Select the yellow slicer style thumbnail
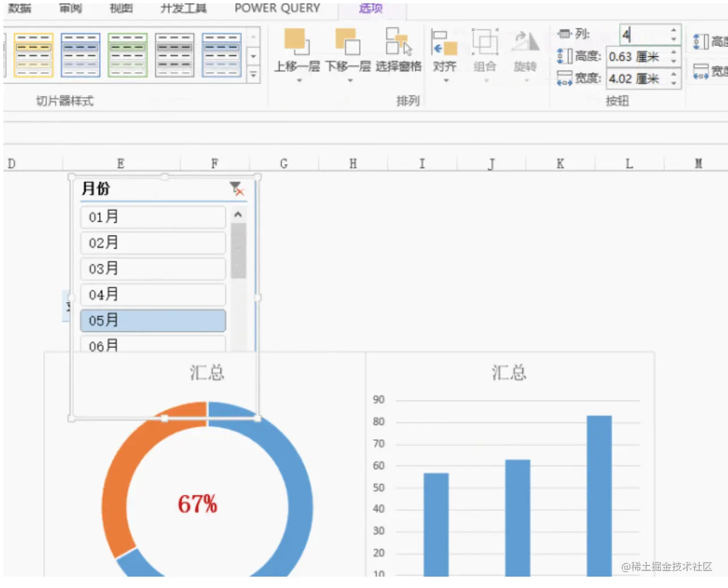The image size is (728, 588). pyautogui.click(x=34, y=54)
